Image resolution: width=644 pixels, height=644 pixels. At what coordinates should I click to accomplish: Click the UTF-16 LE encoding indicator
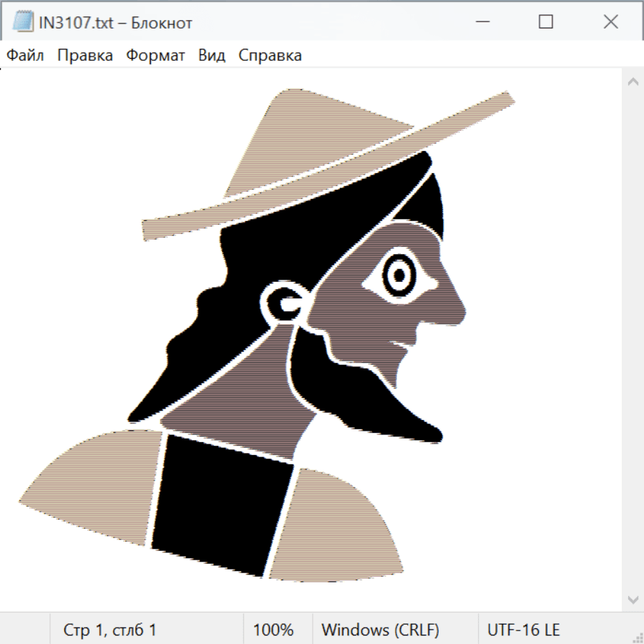(523, 630)
